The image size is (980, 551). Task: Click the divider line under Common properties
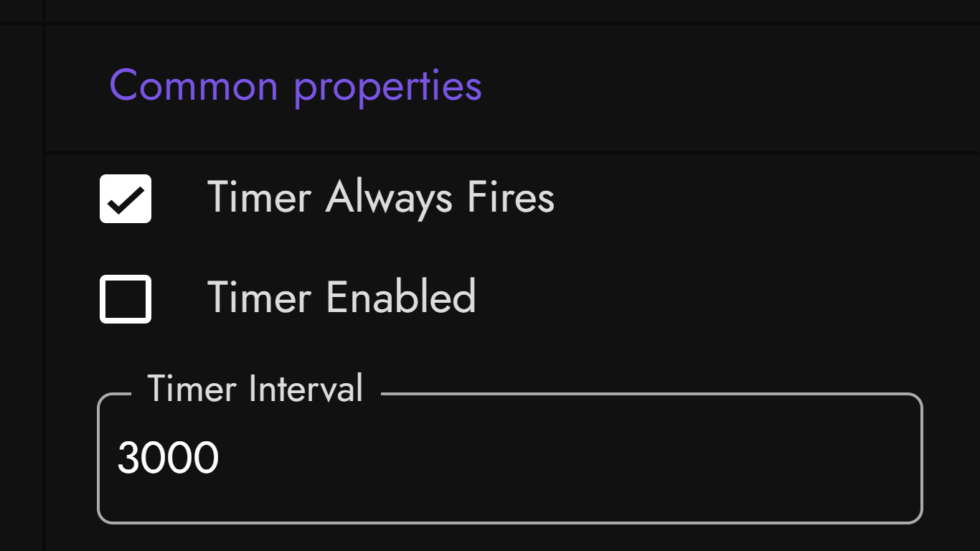(502, 151)
